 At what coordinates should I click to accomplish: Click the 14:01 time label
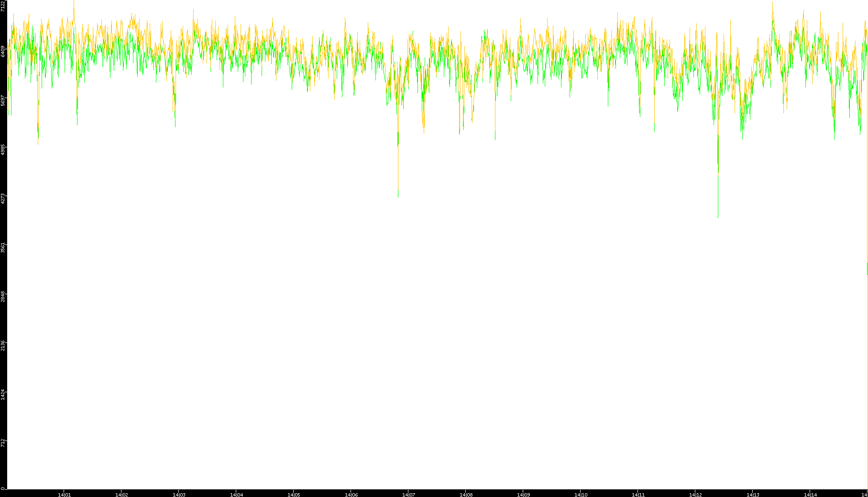64,495
